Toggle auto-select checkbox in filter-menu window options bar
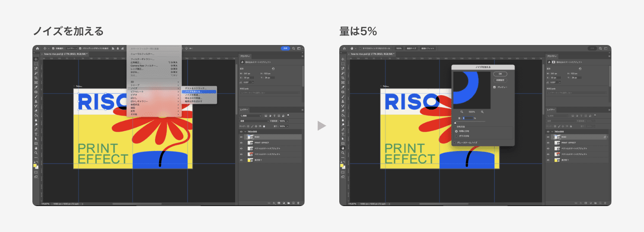 [53, 48]
